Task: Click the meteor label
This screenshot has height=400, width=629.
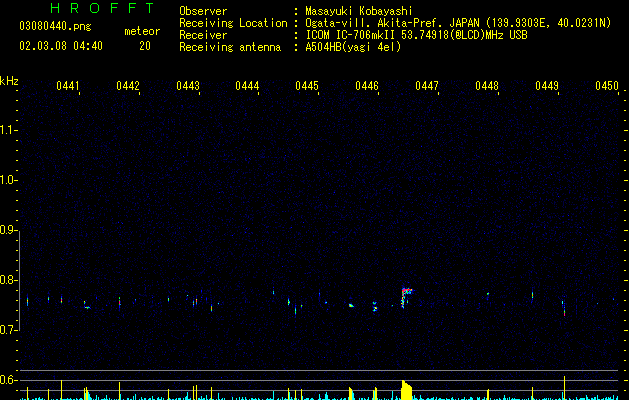Action: tap(142, 31)
